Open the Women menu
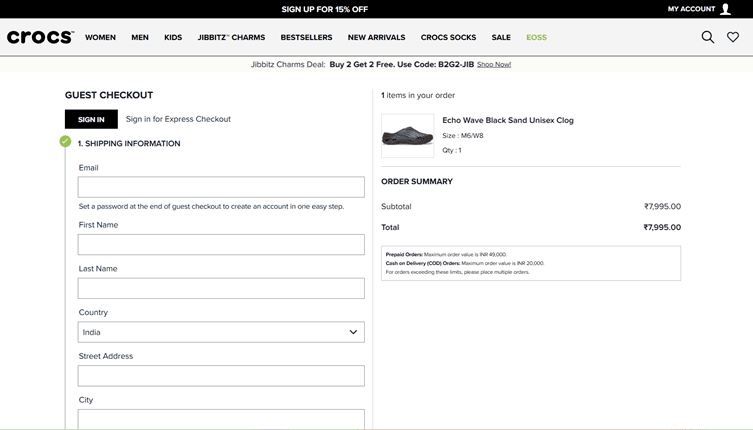The height and width of the screenshot is (430, 753). pyautogui.click(x=100, y=37)
